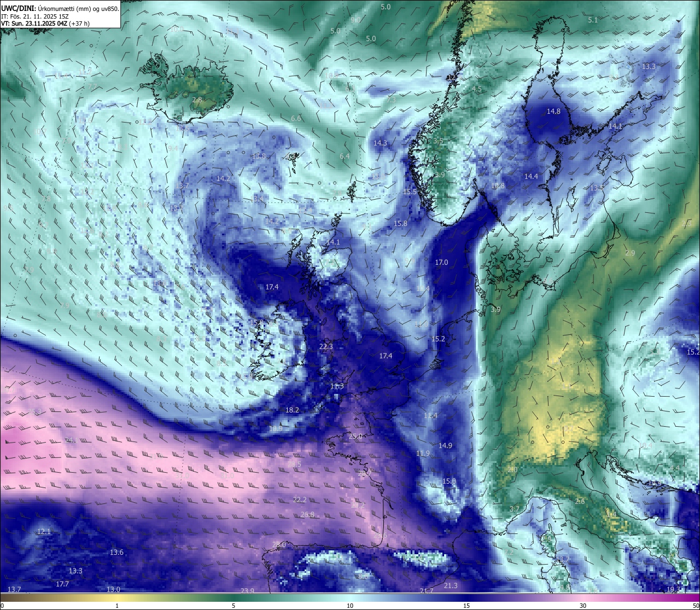The image size is (700, 610).
Task: Click the map value "14.8" over northern Sweden
Action: click(x=553, y=112)
